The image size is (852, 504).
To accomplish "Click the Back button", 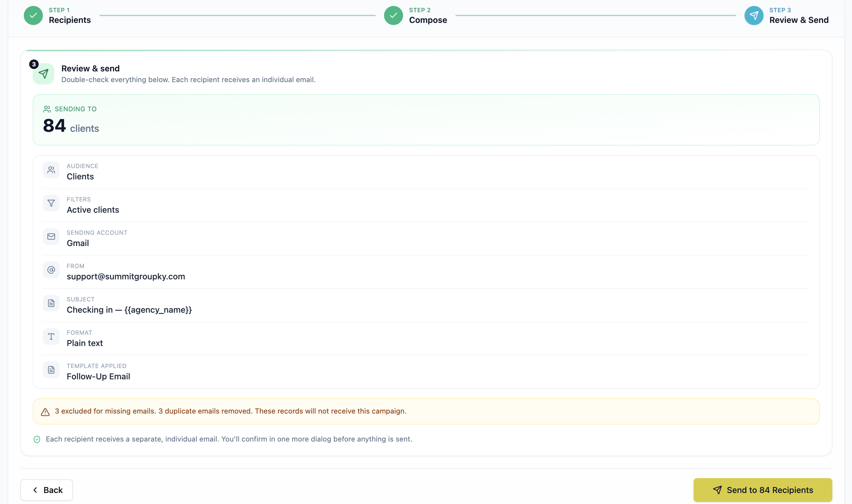I will pos(46,490).
